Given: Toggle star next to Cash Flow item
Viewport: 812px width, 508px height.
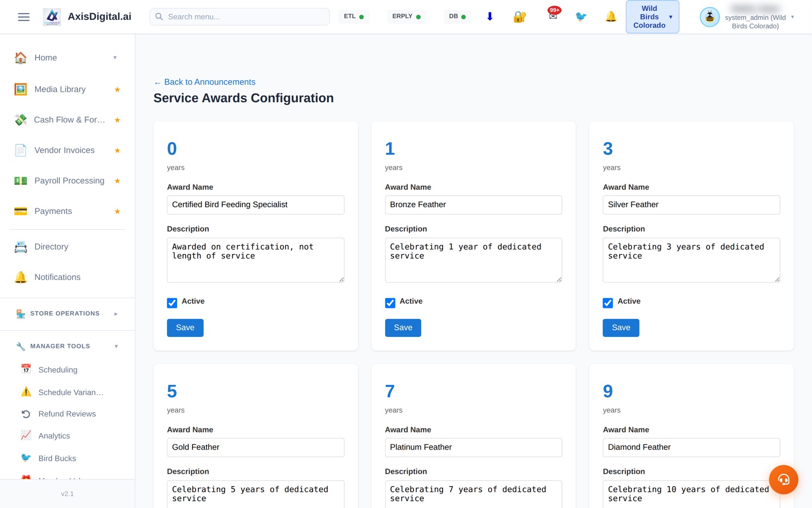Looking at the screenshot, I should coord(117,120).
